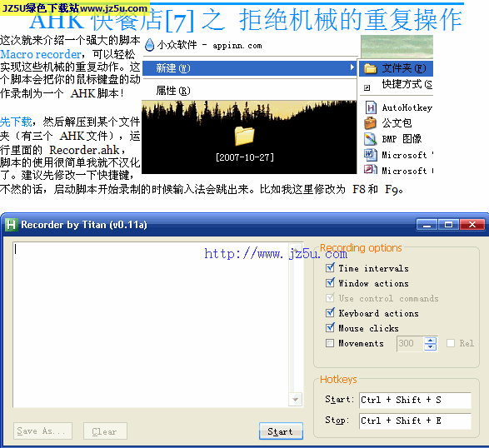Image resolution: width=489 pixels, height=448 pixels.
Task: Minimize the Recorder by Titan window
Action: (427, 225)
